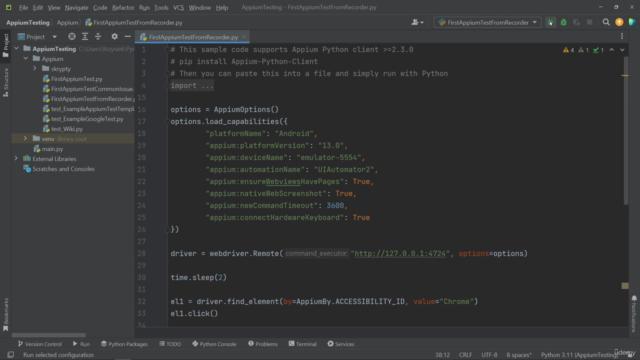The height and width of the screenshot is (360, 640).
Task: Expand External Libraries node
Action: click(x=16, y=158)
